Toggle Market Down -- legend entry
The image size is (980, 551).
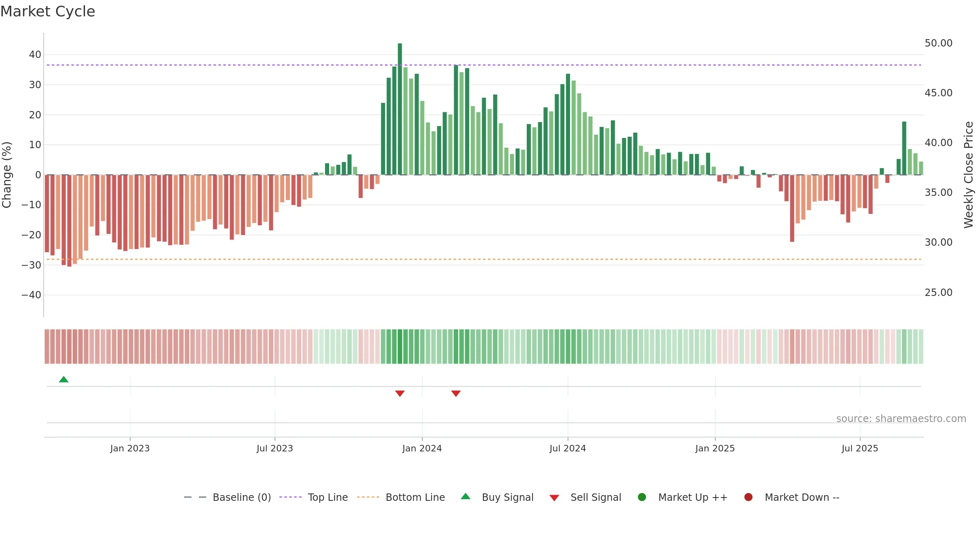(792, 498)
